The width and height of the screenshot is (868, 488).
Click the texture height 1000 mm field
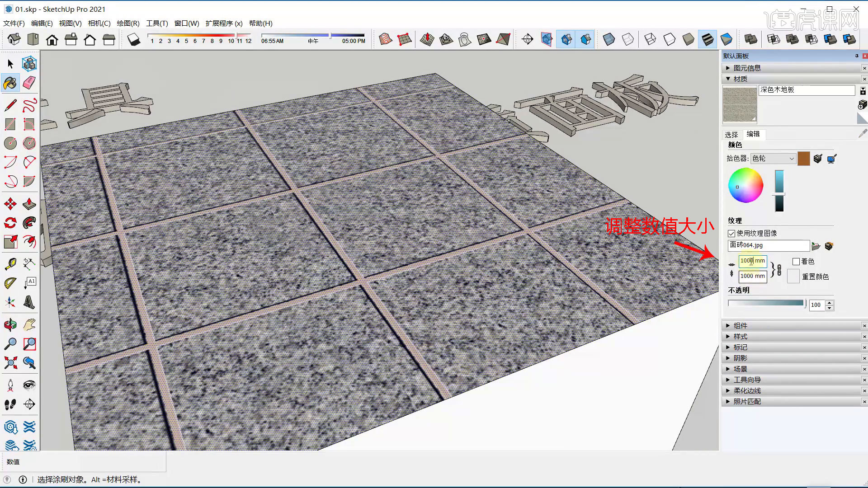(753, 276)
